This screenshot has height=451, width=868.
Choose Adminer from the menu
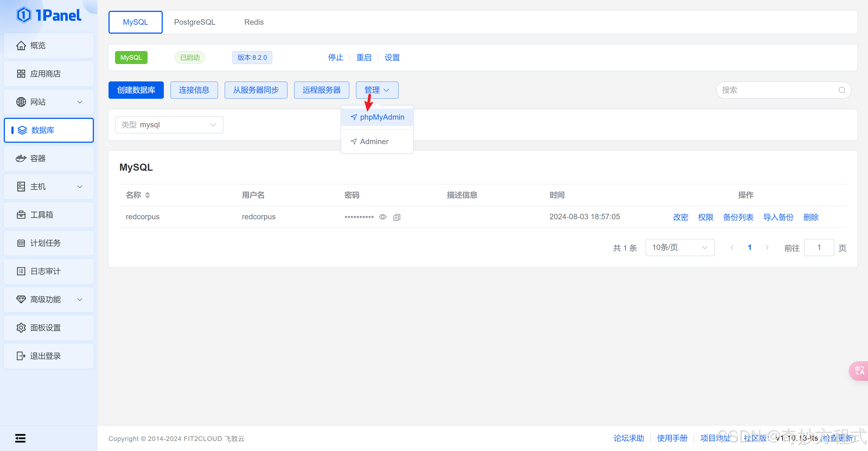tap(377, 142)
